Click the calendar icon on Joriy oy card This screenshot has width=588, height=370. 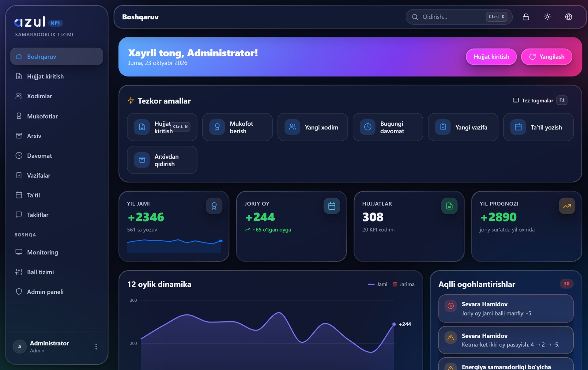pos(332,206)
